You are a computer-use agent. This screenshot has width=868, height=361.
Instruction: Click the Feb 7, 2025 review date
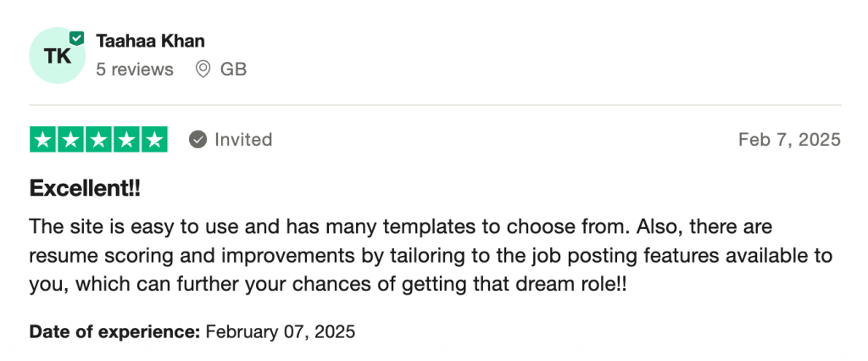(x=789, y=140)
